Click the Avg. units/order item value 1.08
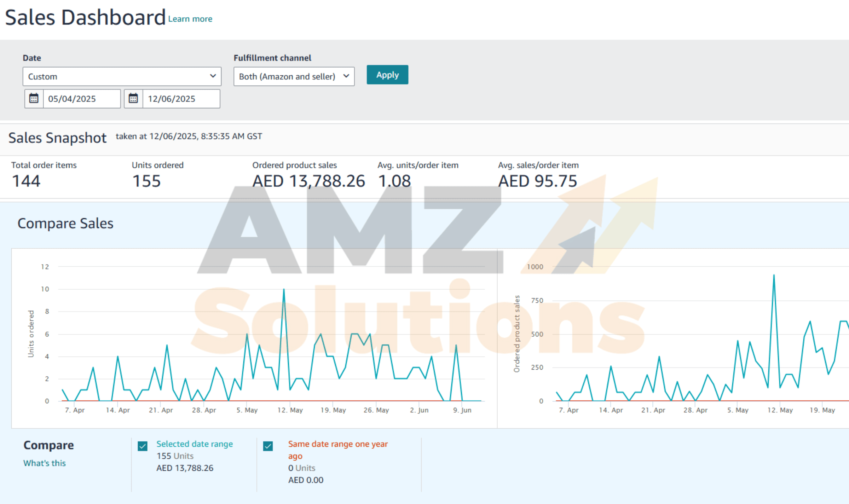Image resolution: width=849 pixels, height=504 pixels. pyautogui.click(x=394, y=181)
